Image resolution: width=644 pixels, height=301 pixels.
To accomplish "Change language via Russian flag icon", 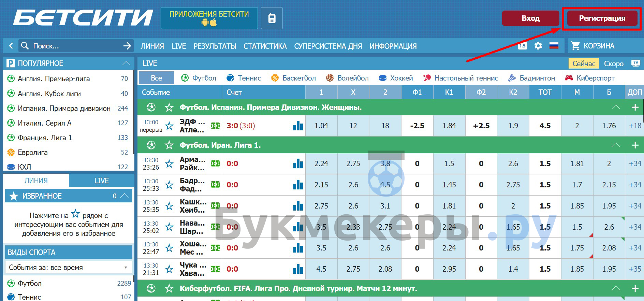I will [554, 46].
